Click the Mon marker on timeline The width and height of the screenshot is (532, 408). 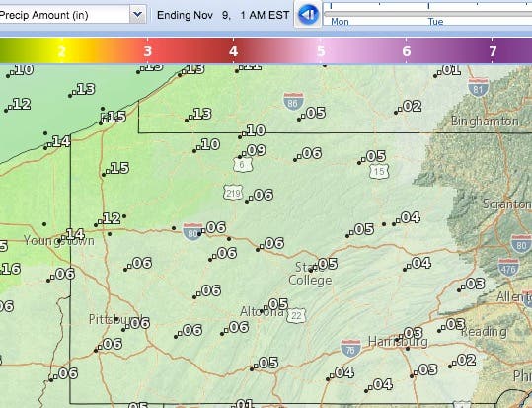click(340, 22)
